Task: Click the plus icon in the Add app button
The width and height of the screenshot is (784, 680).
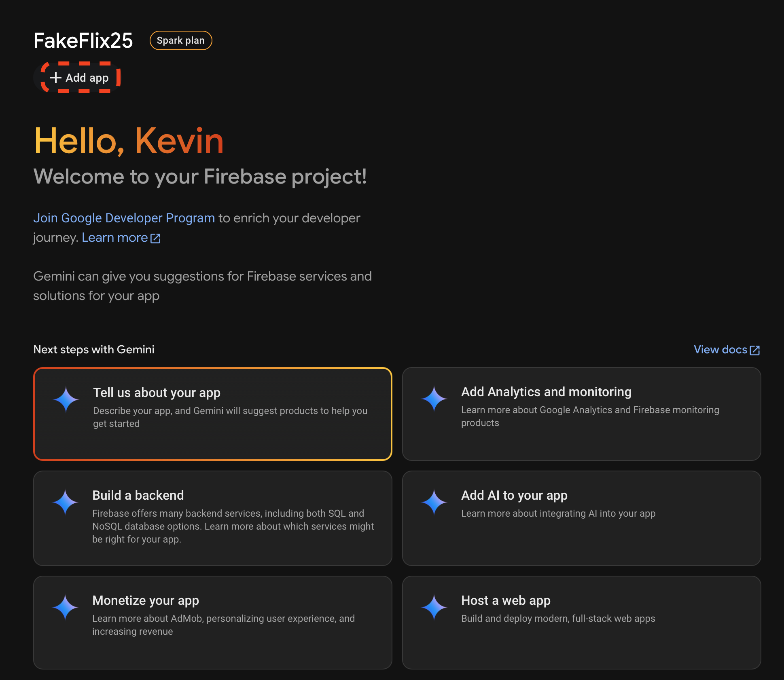Action: click(x=55, y=78)
